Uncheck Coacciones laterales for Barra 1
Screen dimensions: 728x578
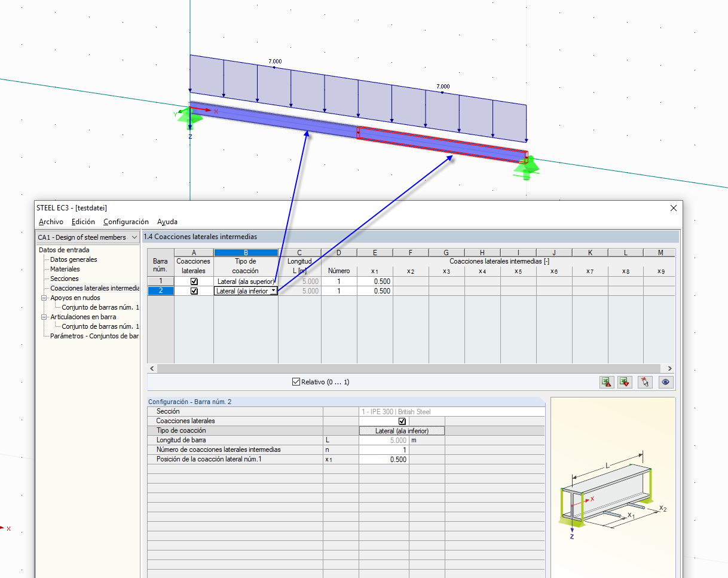194,282
